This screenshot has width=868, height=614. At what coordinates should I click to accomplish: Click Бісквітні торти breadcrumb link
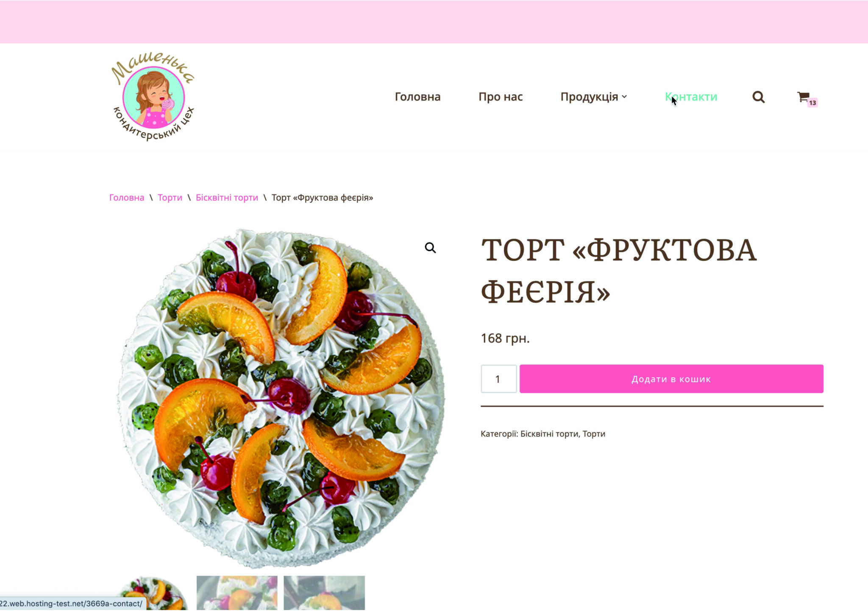tap(227, 198)
